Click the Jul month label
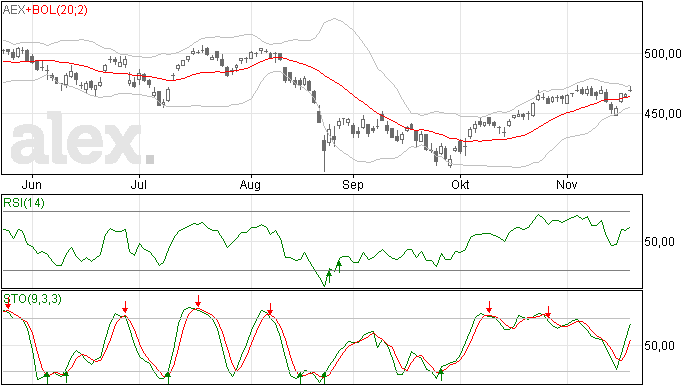Viewport: 690px width, 387px height. pos(139,184)
